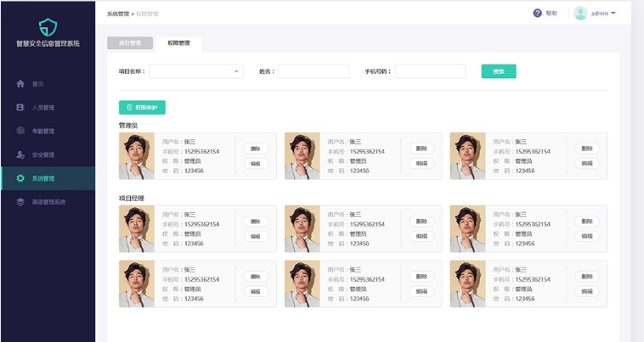The image size is (644, 342).
Task: Switch to the 项目管理 tab
Action: (130, 42)
